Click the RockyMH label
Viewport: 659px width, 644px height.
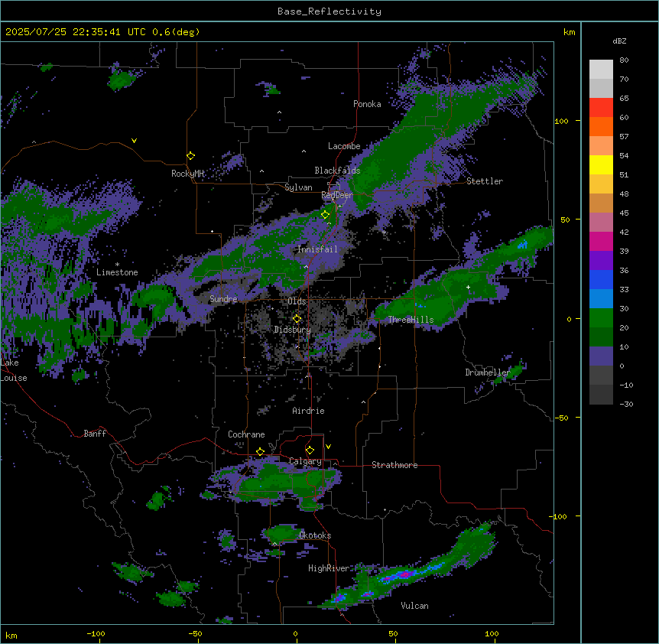188,174
